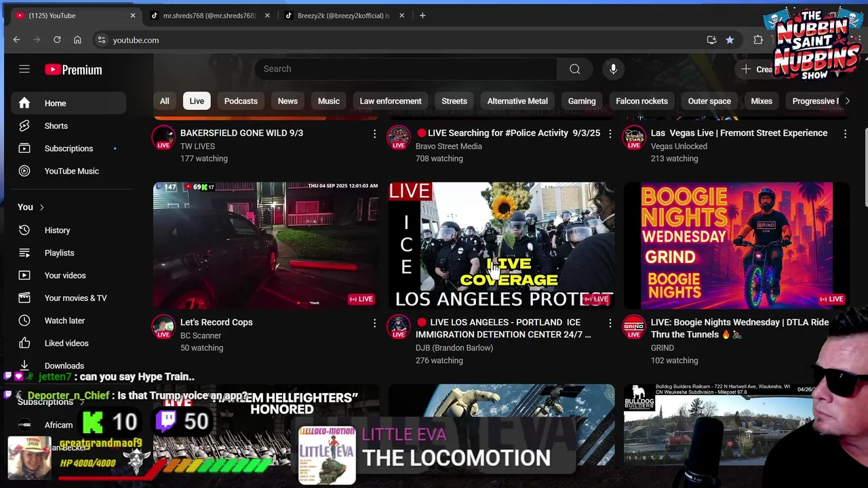
Task: Expand the You section chevron
Action: [x=42, y=207]
